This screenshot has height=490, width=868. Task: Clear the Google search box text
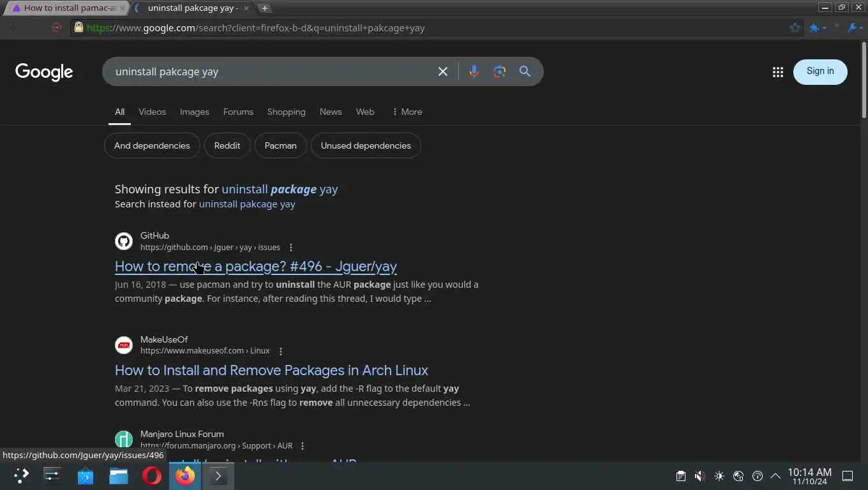tap(443, 71)
